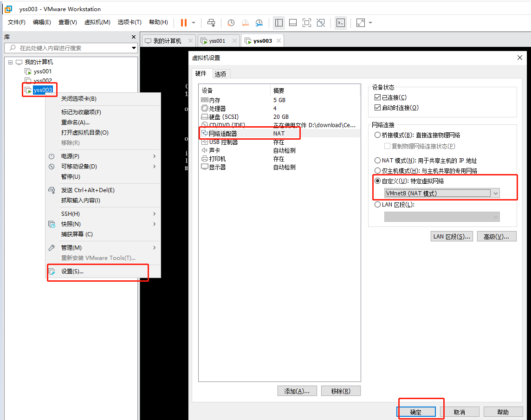Enter full screen mode toolbar icon
The image size is (531, 420).
(307, 23)
